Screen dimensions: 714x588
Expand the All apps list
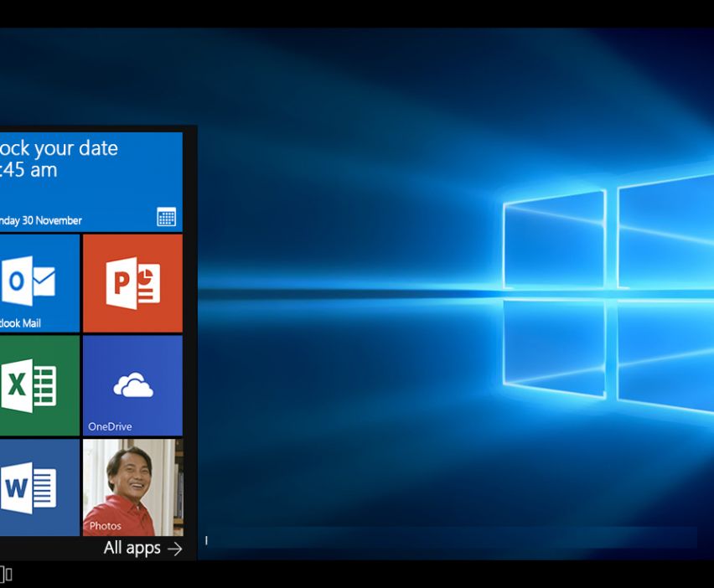[132, 549]
